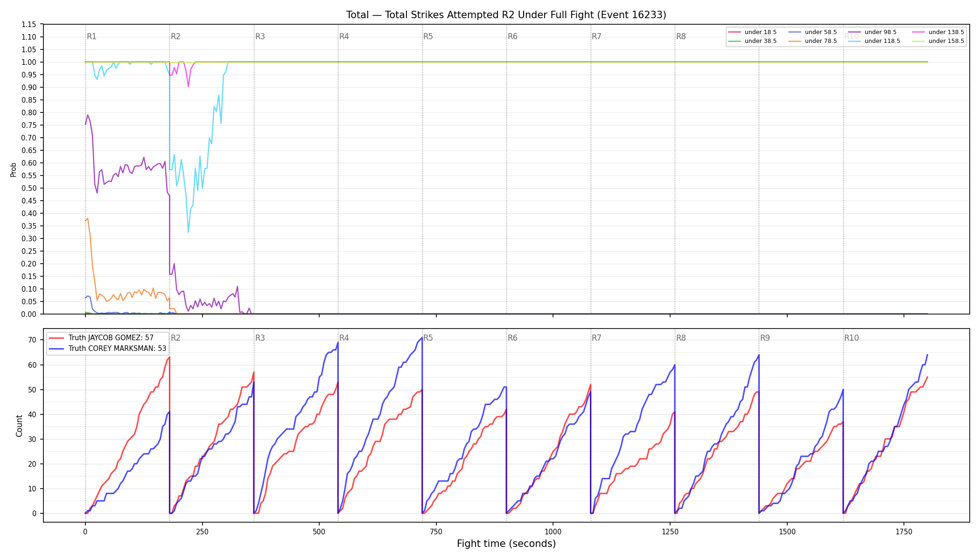Click the orange line swatch beside 'under 78.5'
The height and width of the screenshot is (560, 980).
(795, 41)
